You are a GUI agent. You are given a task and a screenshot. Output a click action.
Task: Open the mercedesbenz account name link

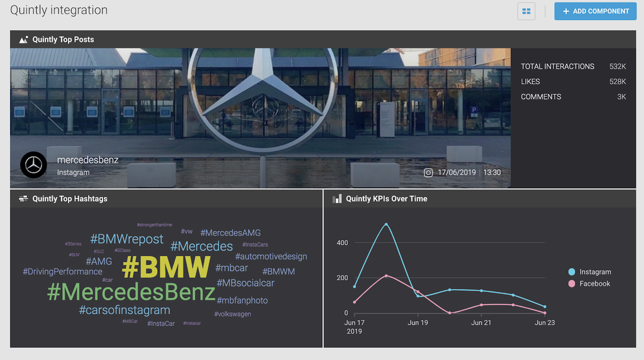pos(87,160)
